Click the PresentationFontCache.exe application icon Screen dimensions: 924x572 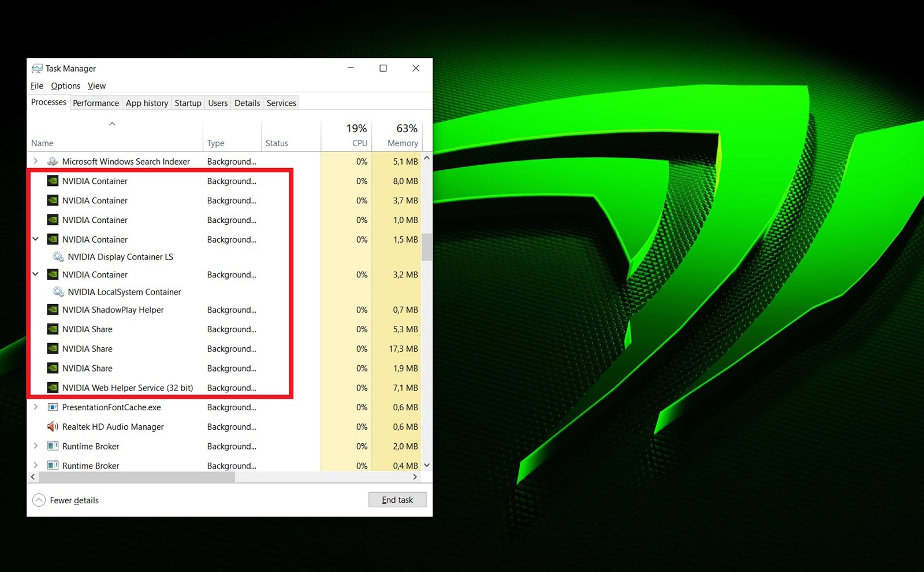[x=52, y=407]
